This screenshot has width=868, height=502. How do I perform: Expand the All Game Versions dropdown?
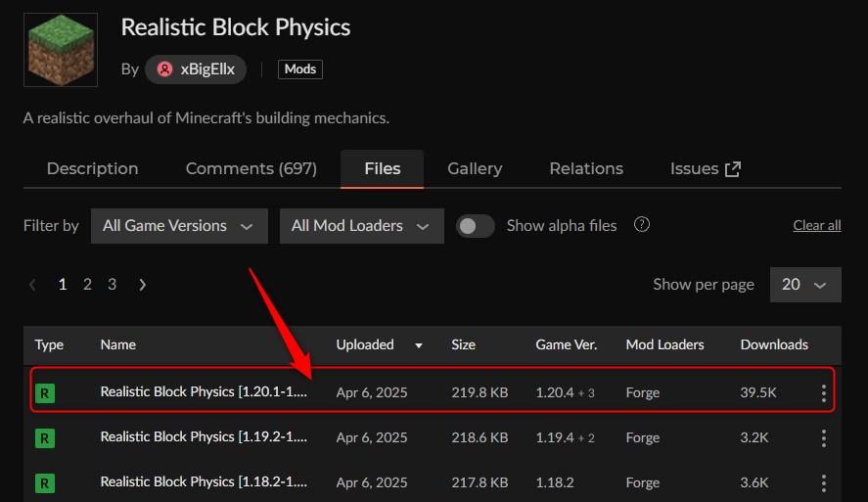tap(179, 226)
